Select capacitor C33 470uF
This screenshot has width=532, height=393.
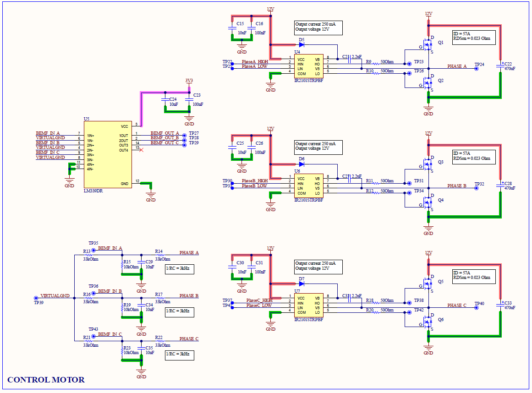500,305
